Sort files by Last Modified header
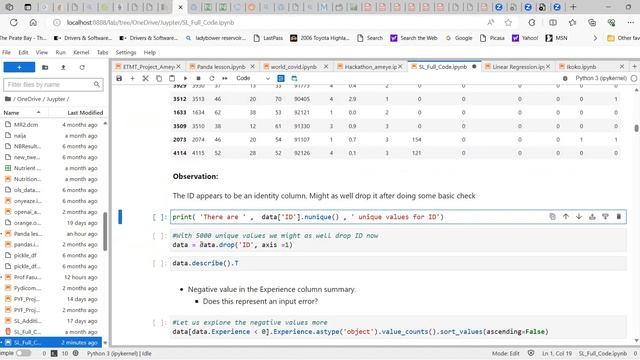This screenshot has width=640, height=360. [85, 113]
